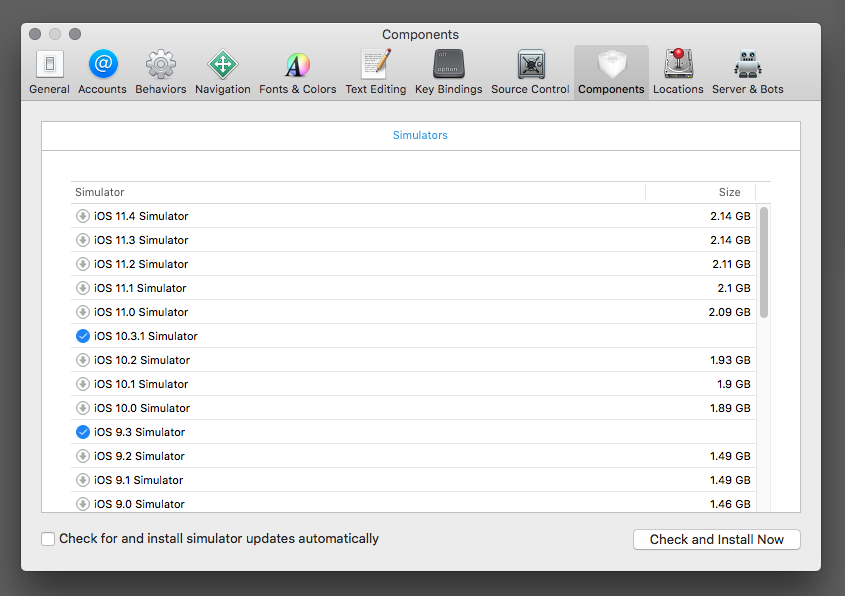Image resolution: width=845 pixels, height=596 pixels.
Task: Open Server & Bots robot icon
Action: pyautogui.click(x=747, y=64)
